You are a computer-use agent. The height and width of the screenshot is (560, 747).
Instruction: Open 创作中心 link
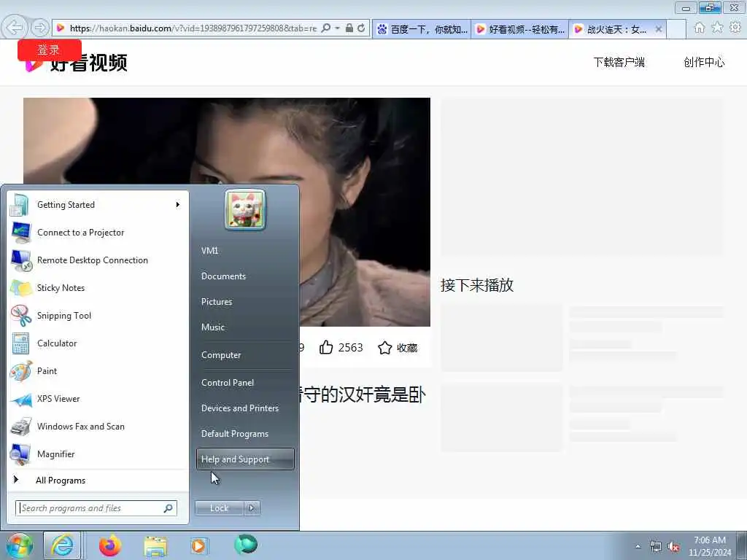click(704, 63)
